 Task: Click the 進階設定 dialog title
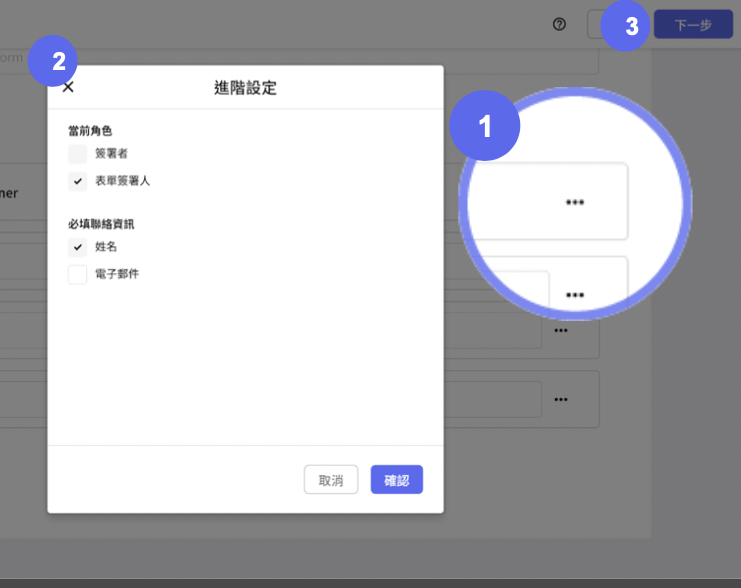pyautogui.click(x=245, y=88)
